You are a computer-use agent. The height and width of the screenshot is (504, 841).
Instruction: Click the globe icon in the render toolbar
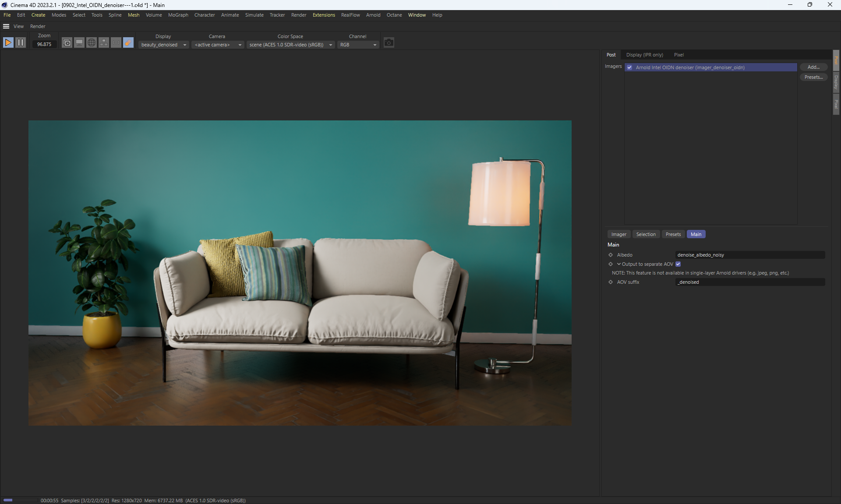point(92,42)
